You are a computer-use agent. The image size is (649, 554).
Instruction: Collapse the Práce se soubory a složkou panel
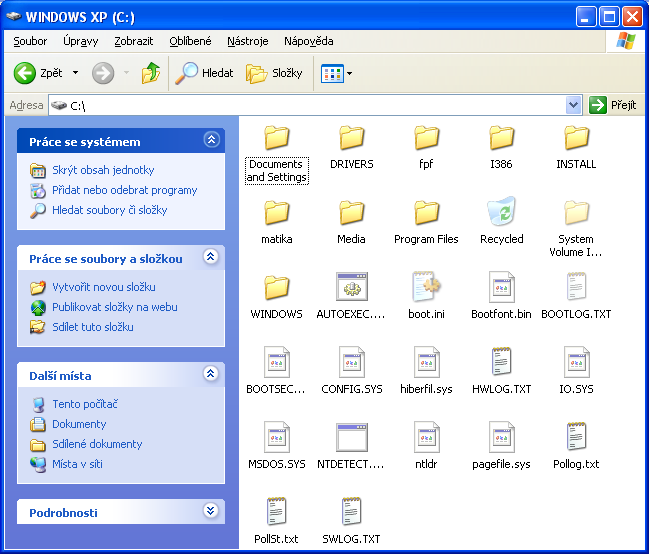[x=211, y=257]
